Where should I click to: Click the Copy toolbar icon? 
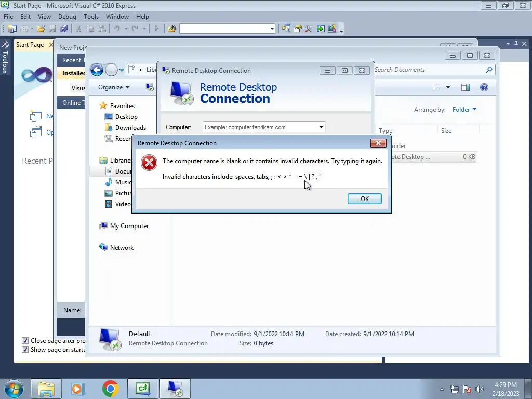coord(90,29)
